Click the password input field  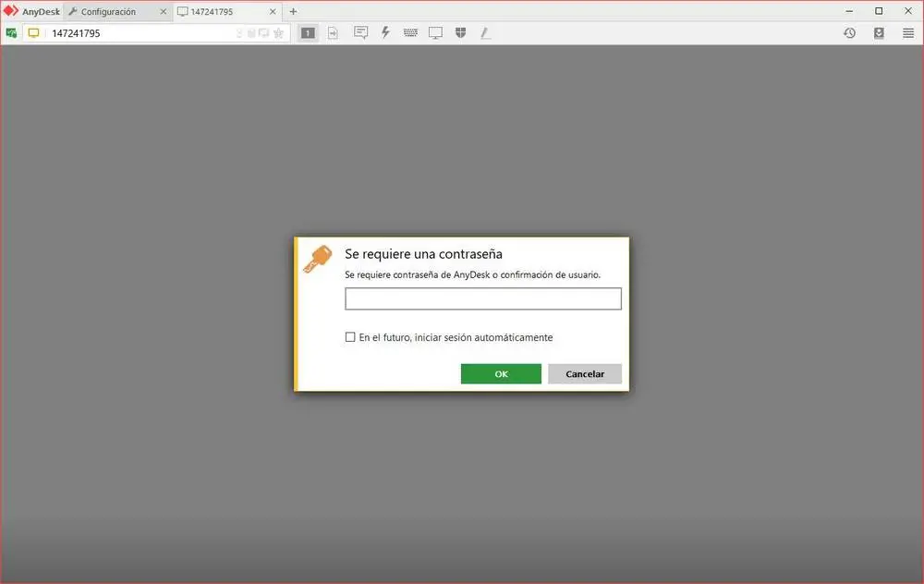pyautogui.click(x=483, y=298)
